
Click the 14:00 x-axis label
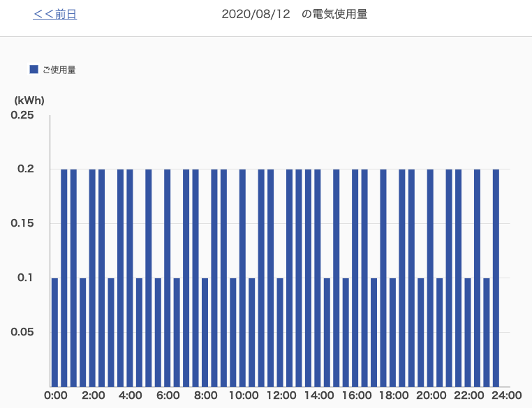[318, 395]
